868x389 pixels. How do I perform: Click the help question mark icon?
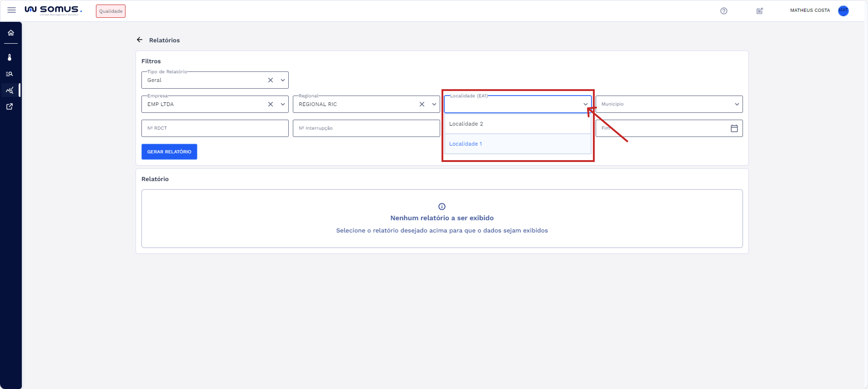point(723,11)
